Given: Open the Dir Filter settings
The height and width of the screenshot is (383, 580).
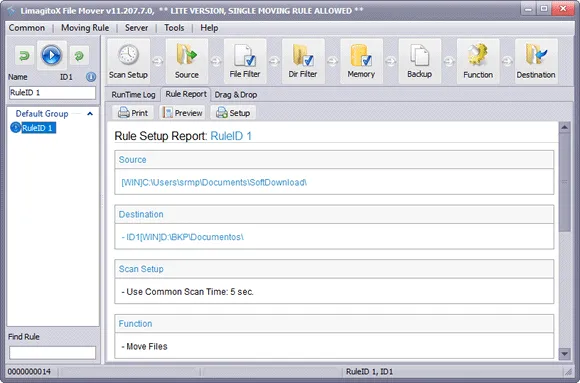Looking at the screenshot, I should coord(303,61).
